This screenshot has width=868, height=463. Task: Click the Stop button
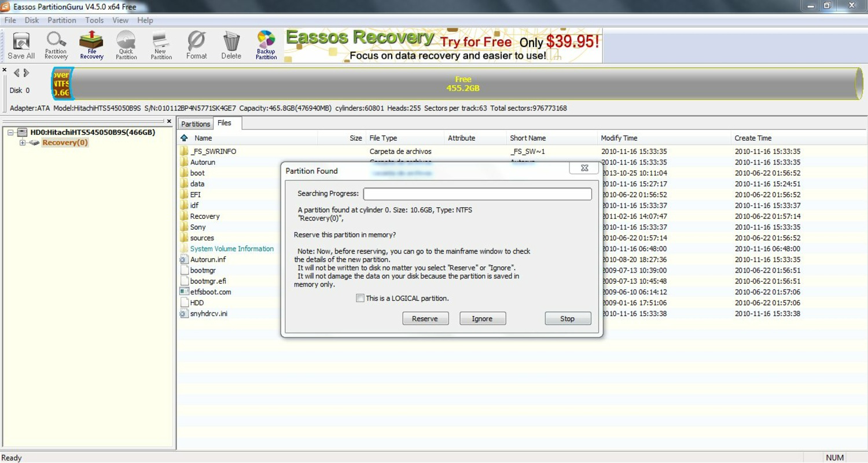point(568,319)
